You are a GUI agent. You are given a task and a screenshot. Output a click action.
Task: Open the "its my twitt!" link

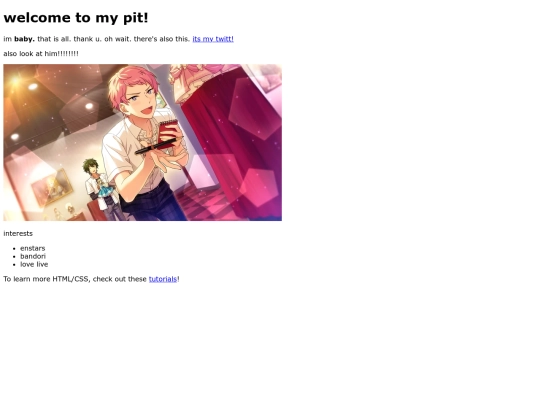click(x=213, y=39)
